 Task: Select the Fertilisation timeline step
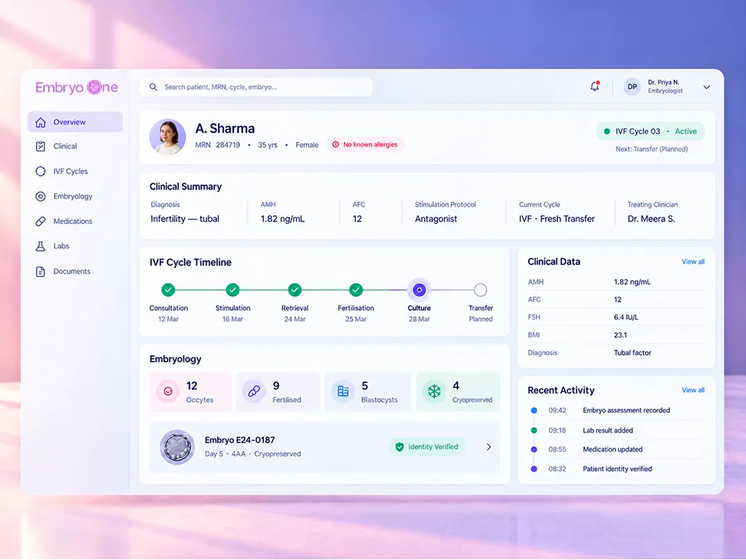356,290
